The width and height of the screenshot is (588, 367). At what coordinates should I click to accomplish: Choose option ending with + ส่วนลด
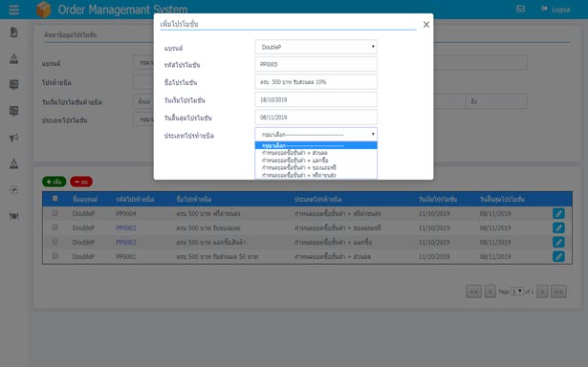tap(316, 153)
